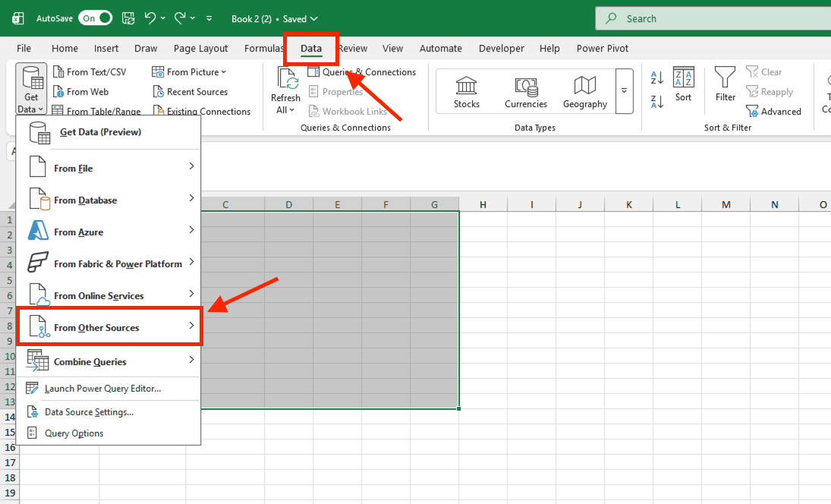Click the Currencies data type
Image resolution: width=831 pixels, height=504 pixels.
point(526,92)
